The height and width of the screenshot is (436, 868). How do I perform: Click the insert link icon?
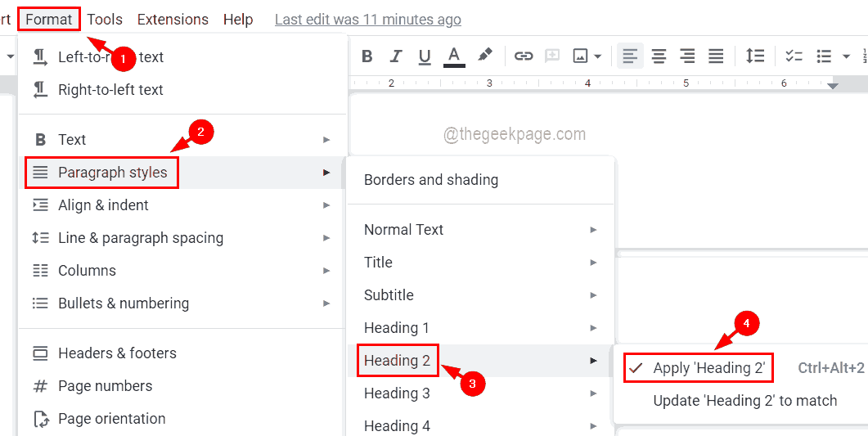(x=523, y=56)
